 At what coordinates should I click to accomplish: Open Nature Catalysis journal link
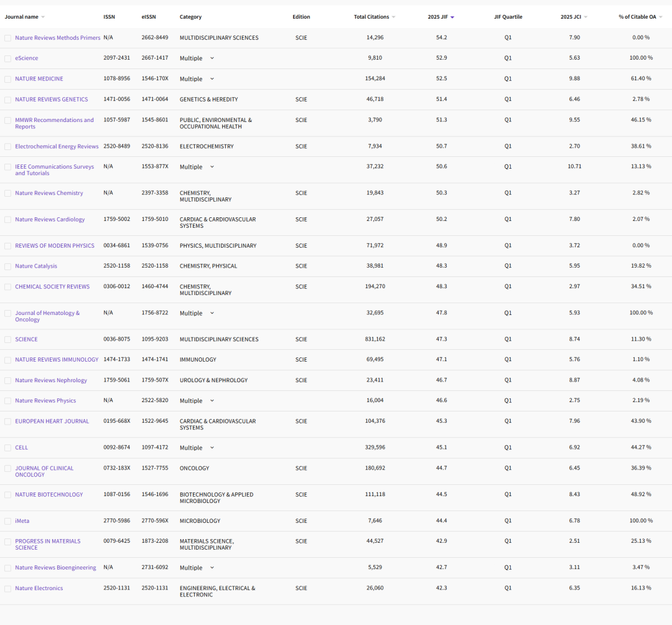tap(36, 266)
